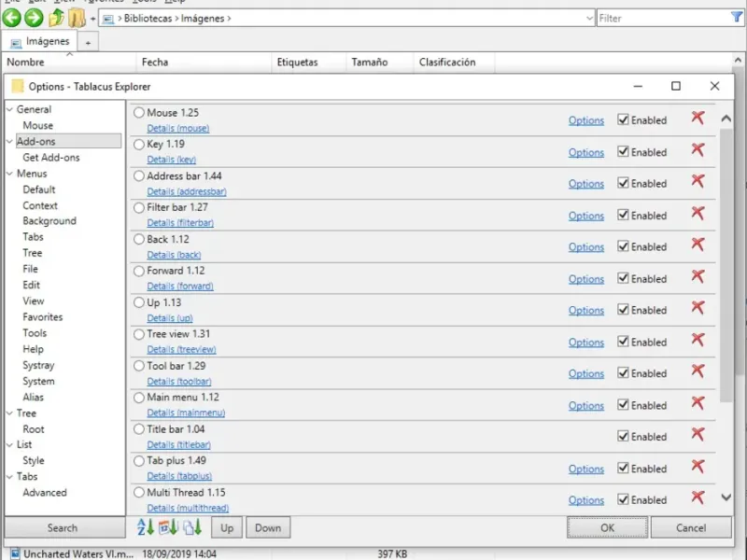Delete the Address bar 1.44 add-on
This screenshot has height=560, width=747.
point(698,181)
